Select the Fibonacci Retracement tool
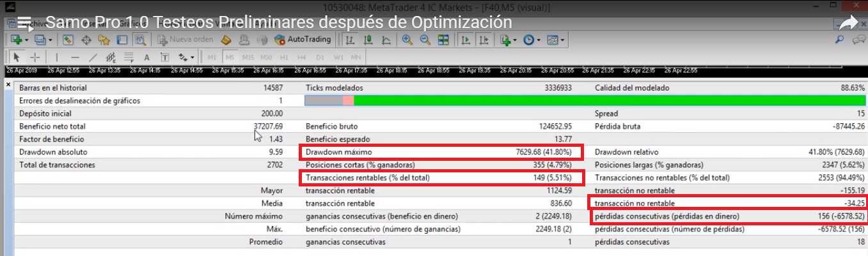The width and height of the screenshot is (868, 256). click(129, 57)
